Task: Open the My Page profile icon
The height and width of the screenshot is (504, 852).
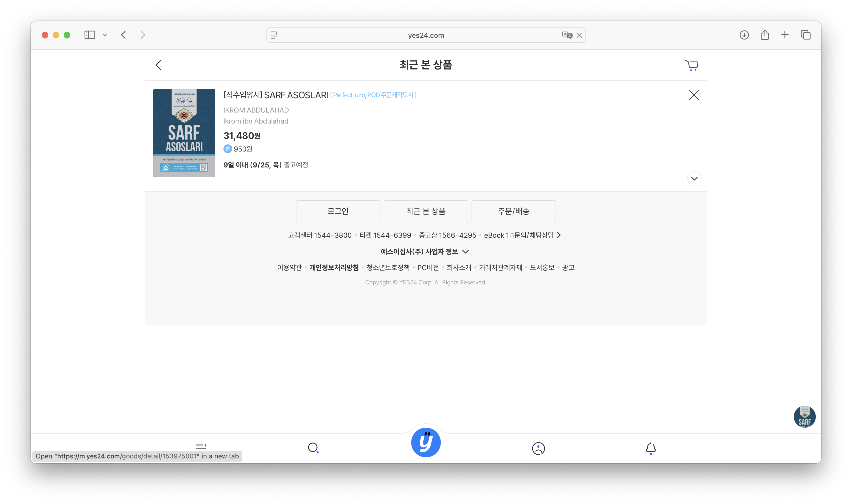Action: (x=538, y=448)
